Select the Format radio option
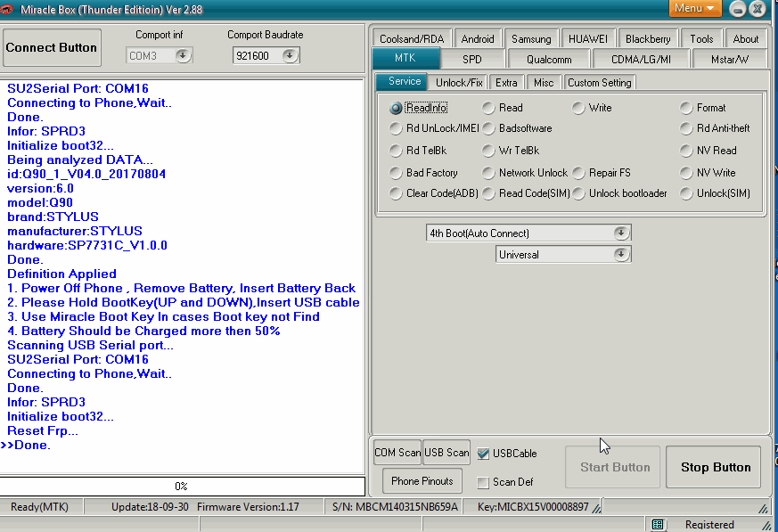The width and height of the screenshot is (778, 532). (x=686, y=108)
